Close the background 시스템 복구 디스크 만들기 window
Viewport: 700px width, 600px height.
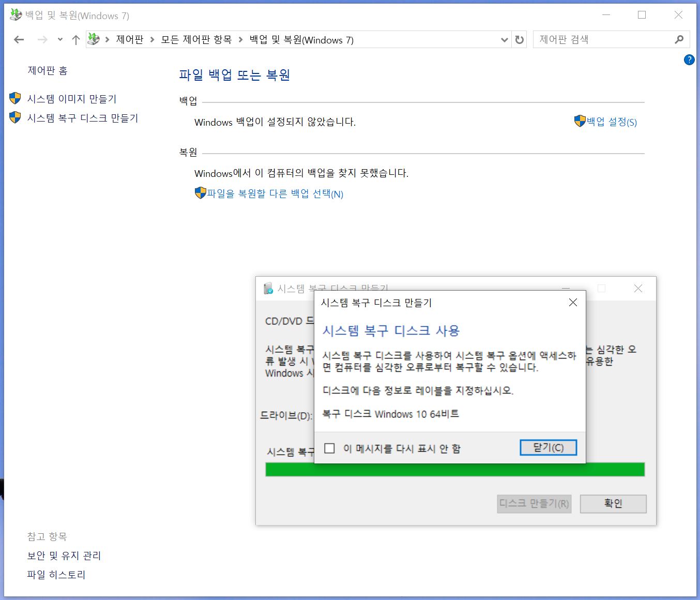pos(638,289)
